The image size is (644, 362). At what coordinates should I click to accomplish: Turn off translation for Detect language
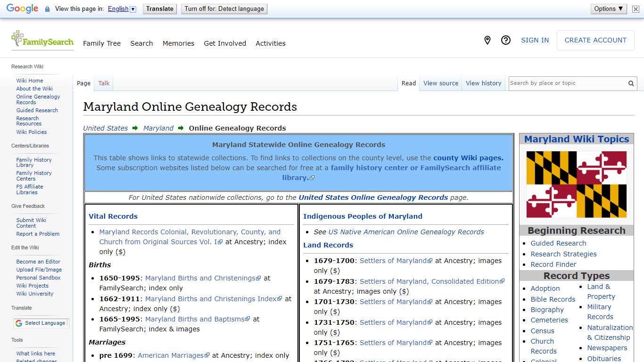coord(224,9)
